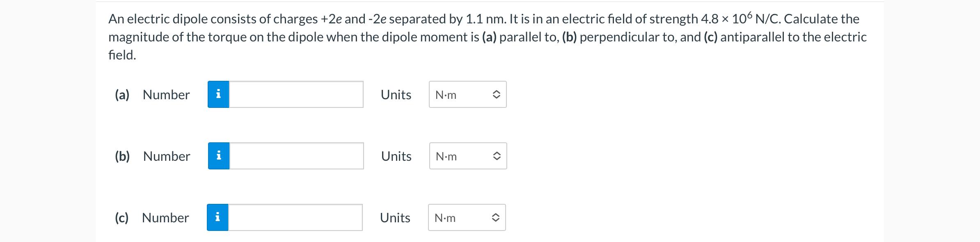Image resolution: width=980 pixels, height=242 pixels.
Task: Select the Units label next to part (a)
Action: point(395,94)
